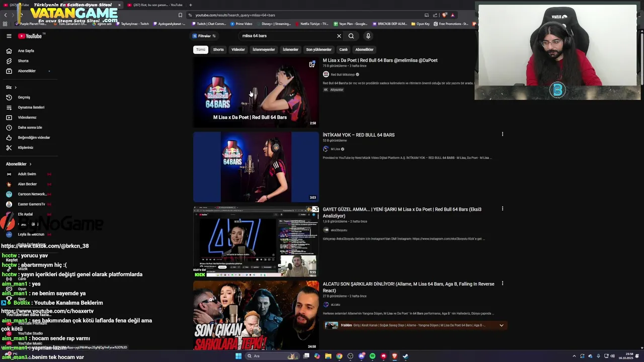Open more options for ALCATU SON ŞARKILARI video

(x=502, y=283)
